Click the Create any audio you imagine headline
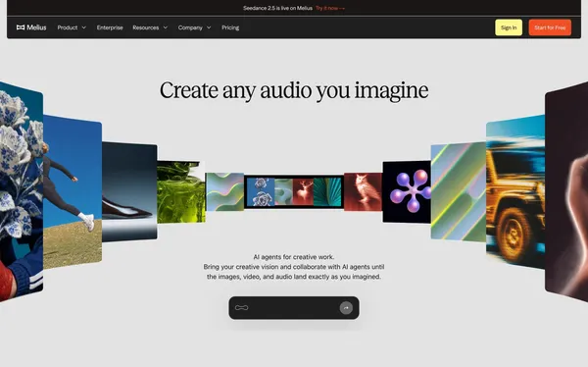 [294, 90]
